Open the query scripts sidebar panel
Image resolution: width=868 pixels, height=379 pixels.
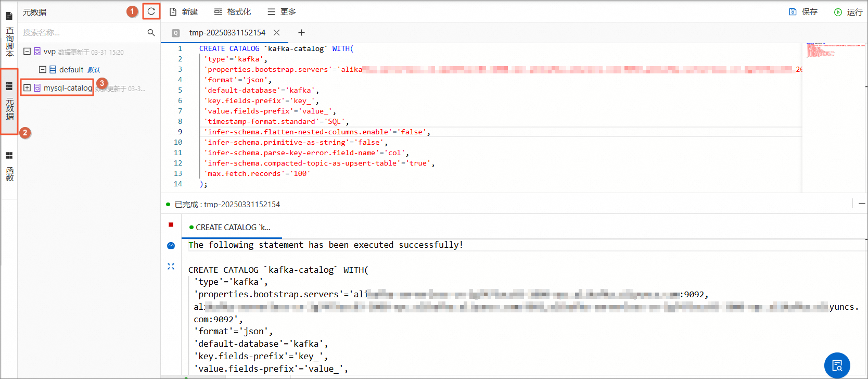coord(9,34)
